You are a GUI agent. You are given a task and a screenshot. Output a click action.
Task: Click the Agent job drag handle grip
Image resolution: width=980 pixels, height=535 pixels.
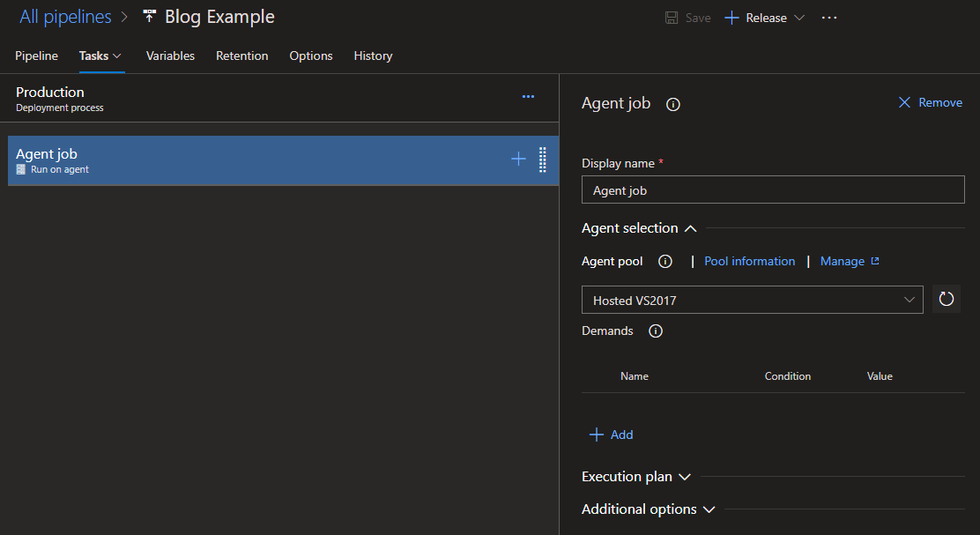[543, 160]
